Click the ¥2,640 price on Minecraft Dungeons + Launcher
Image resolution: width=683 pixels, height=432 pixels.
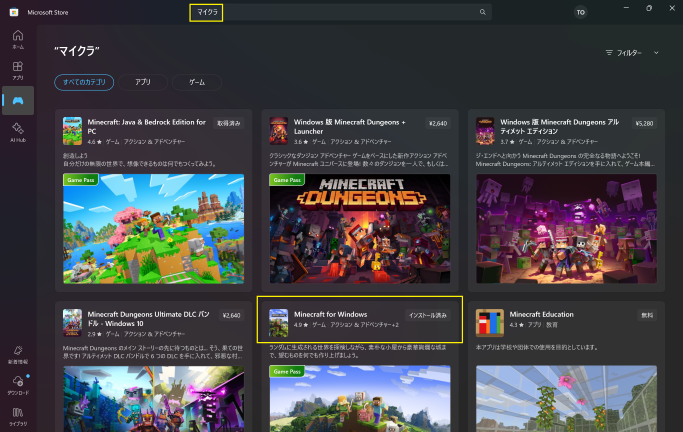[x=436, y=123]
